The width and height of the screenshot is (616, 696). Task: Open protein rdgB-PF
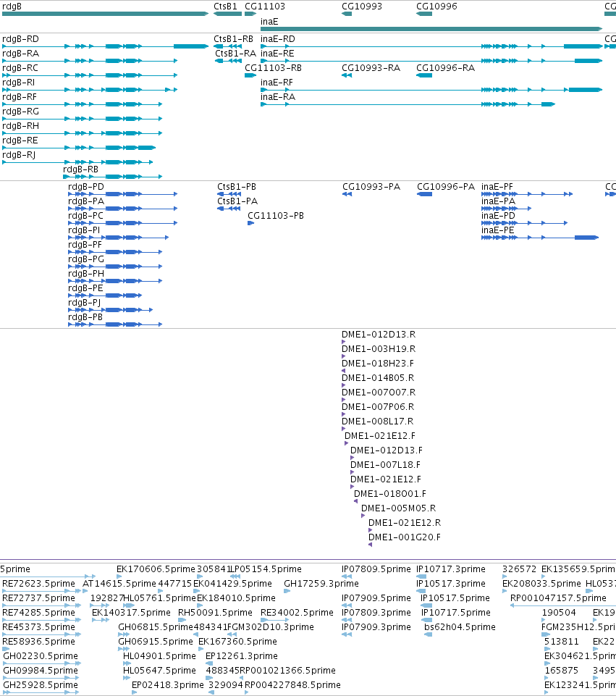point(85,245)
